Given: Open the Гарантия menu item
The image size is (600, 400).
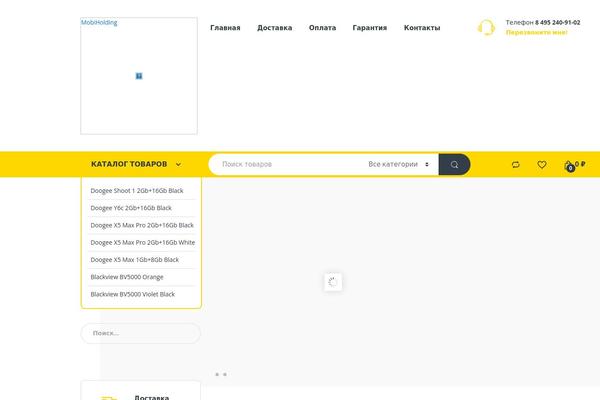Looking at the screenshot, I should click(370, 28).
